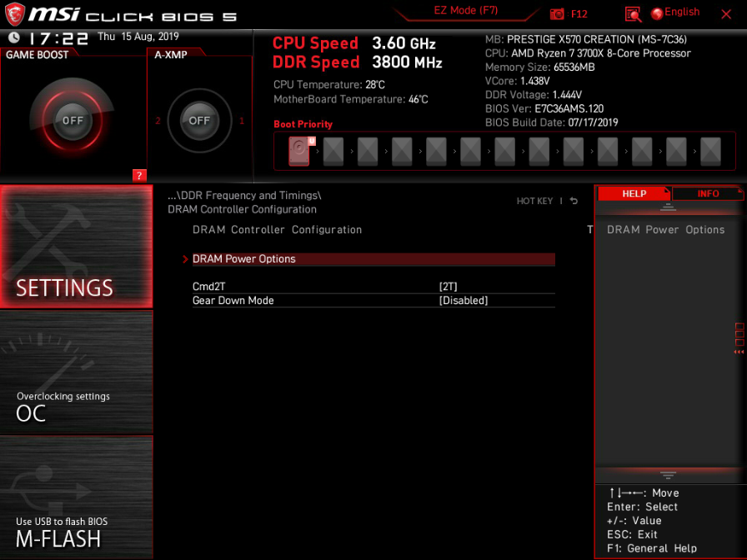Click the clock icon next to the time
Viewport: 747px width, 560px height.
pyautogui.click(x=14, y=37)
